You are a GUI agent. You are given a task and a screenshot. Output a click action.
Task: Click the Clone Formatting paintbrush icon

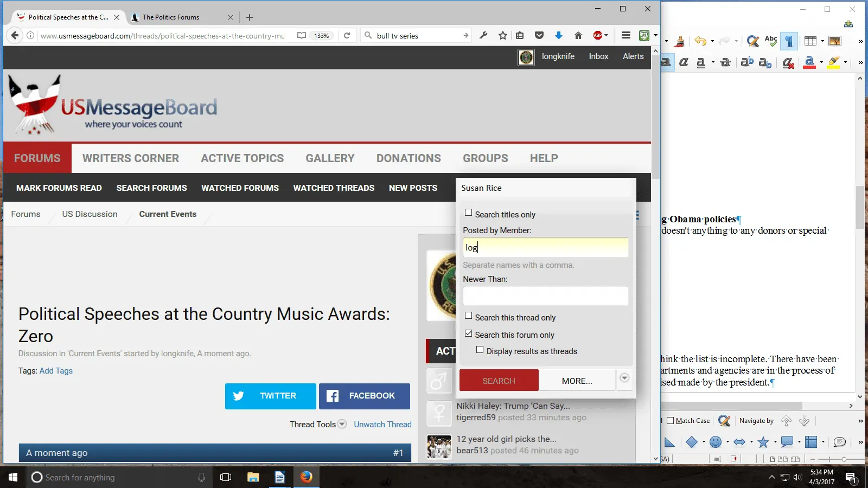coord(679,41)
